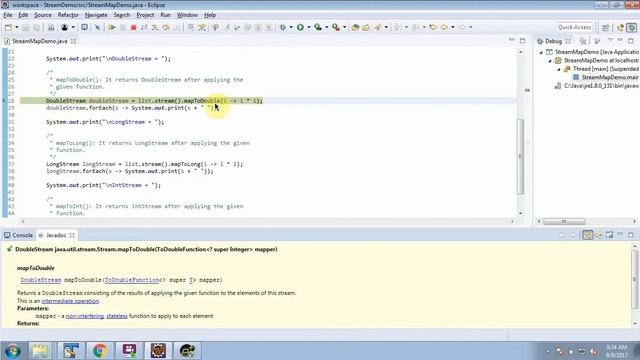Switch to the Java perspective icon
Viewport: 640px width, 360px height.
[620, 27]
